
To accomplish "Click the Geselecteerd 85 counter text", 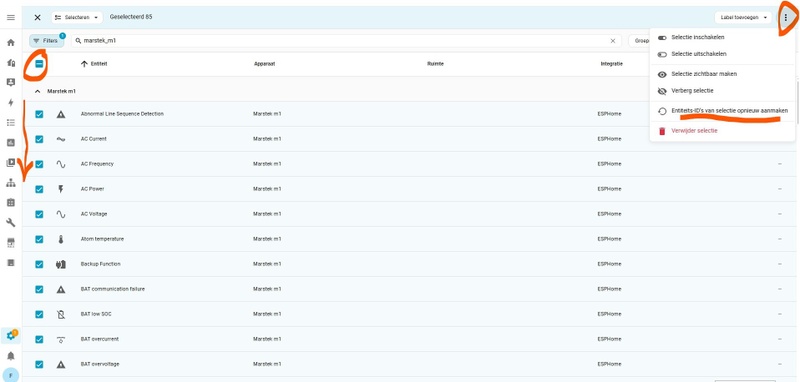I will (x=131, y=17).
